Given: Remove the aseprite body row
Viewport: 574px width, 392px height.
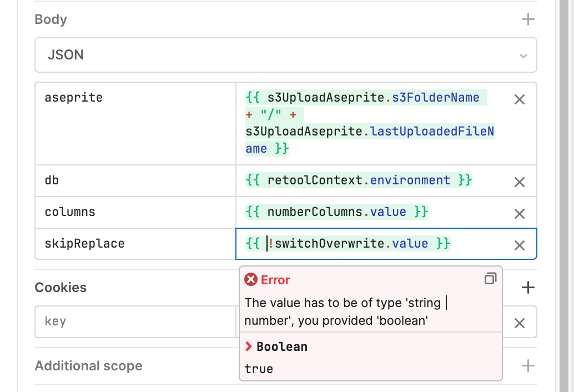Looking at the screenshot, I should pyautogui.click(x=519, y=99).
